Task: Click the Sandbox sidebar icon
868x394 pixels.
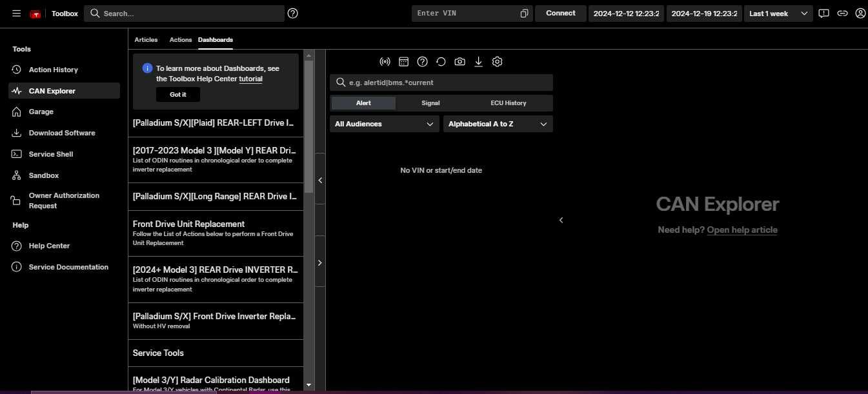Action: 17,175
